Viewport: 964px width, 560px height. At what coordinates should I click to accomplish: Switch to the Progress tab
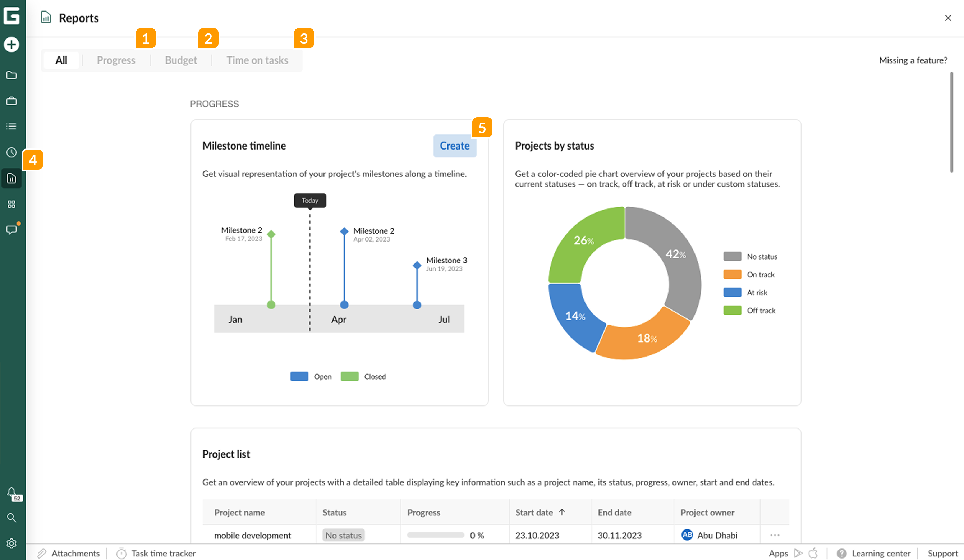(x=116, y=60)
